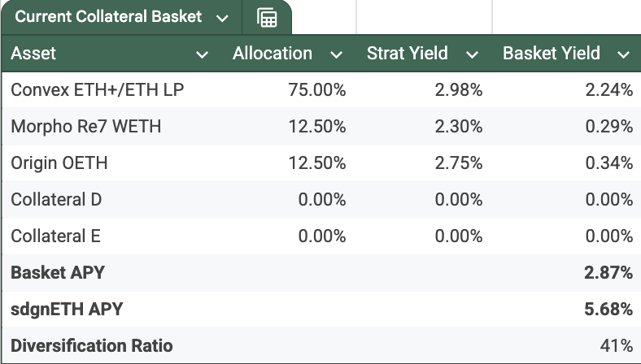Open the Asset column filter arrow
The image size is (641, 364).
203,54
